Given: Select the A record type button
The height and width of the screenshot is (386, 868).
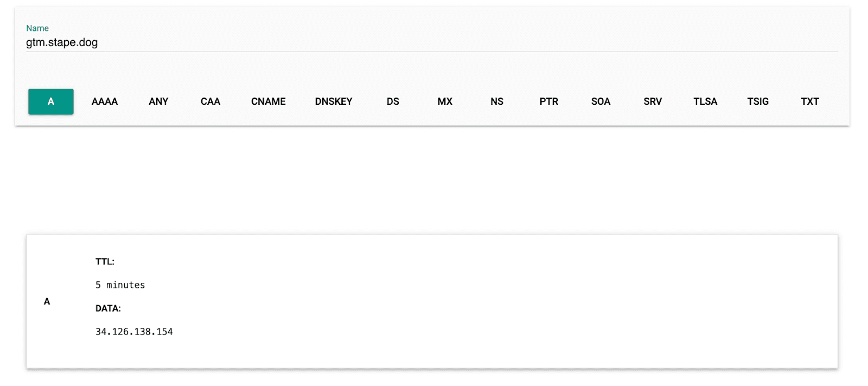Looking at the screenshot, I should 51,102.
